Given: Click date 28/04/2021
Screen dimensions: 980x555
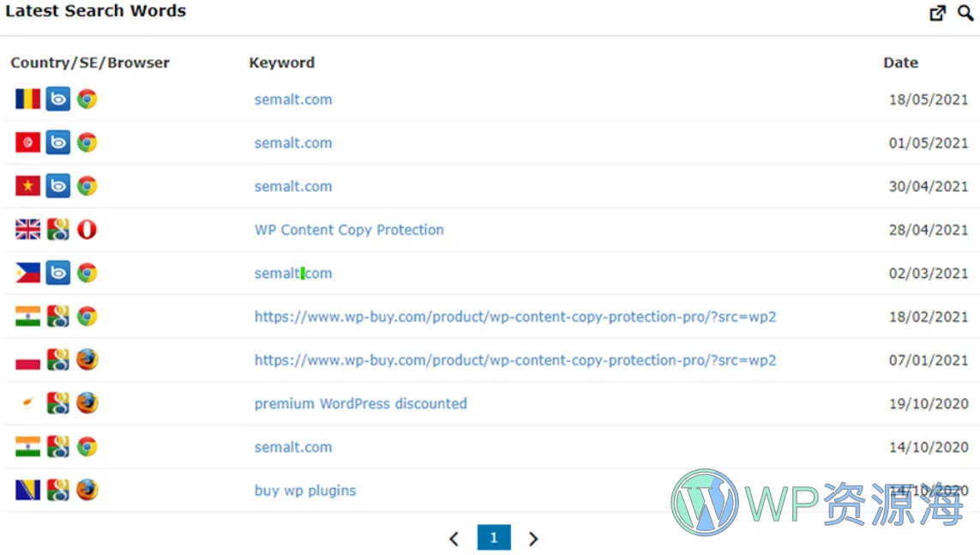Looking at the screenshot, I should tap(928, 230).
